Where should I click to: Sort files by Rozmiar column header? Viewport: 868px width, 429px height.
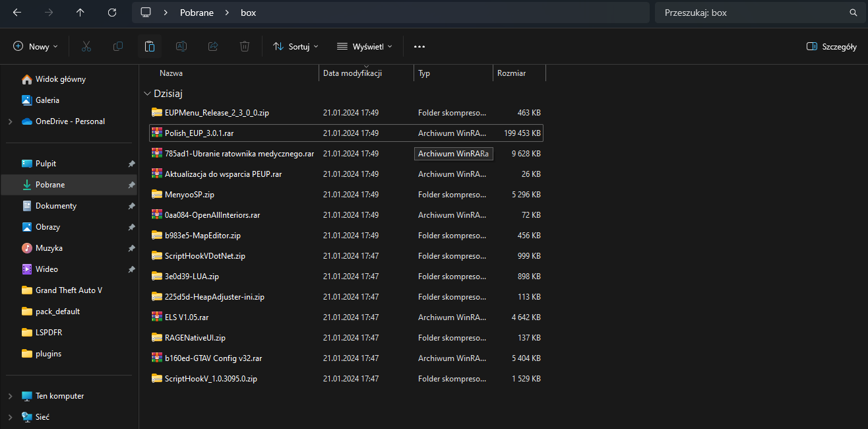pyautogui.click(x=512, y=73)
